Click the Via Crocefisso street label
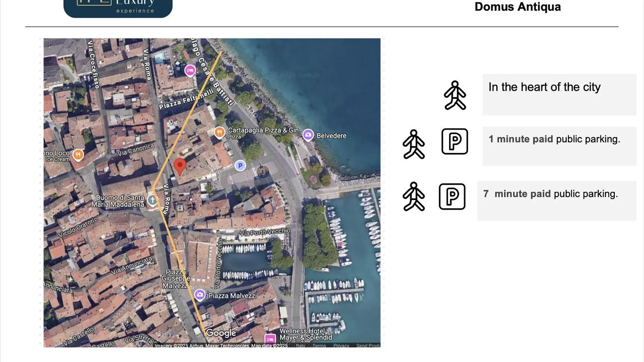644x362 pixels. pos(93,65)
